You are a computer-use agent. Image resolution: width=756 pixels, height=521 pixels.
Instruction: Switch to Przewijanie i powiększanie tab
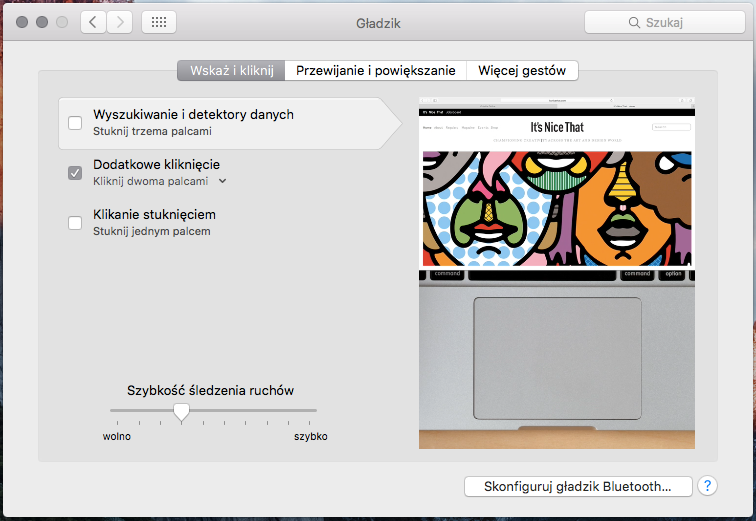click(x=376, y=70)
